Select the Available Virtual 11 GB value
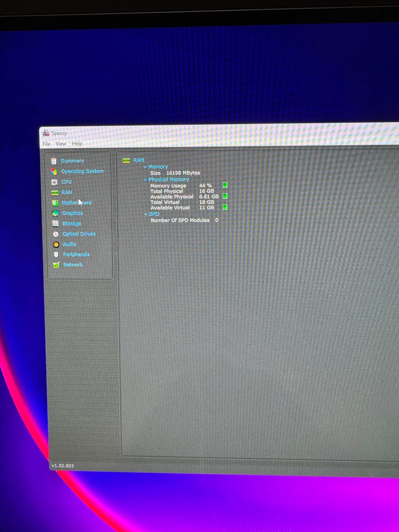 point(207,207)
